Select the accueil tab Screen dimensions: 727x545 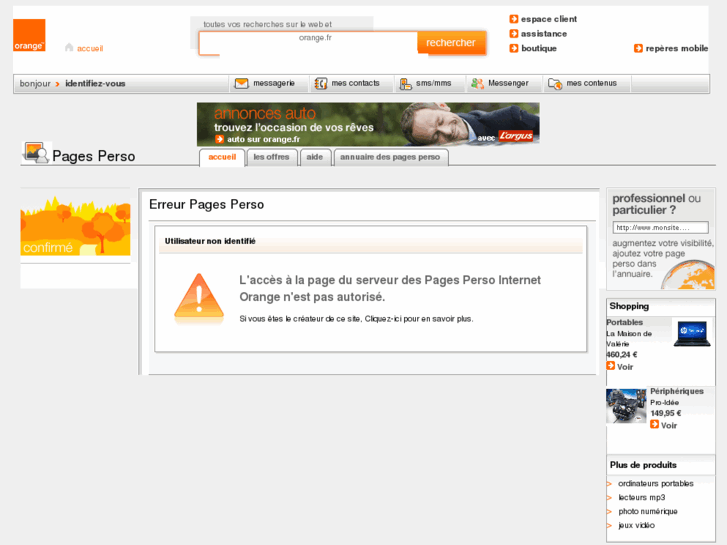[x=222, y=157]
